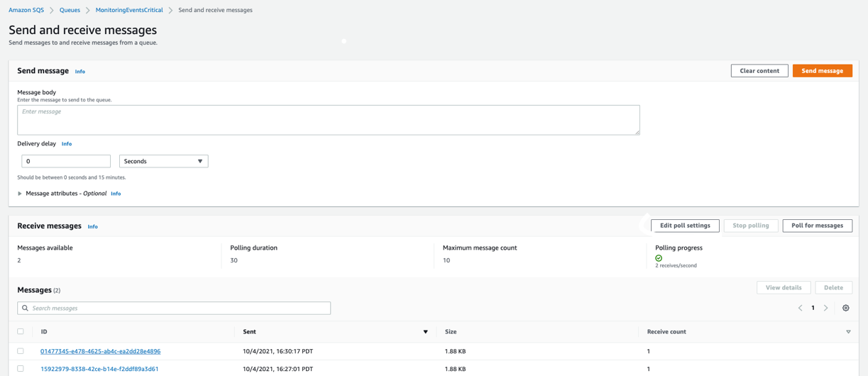Image resolution: width=868 pixels, height=376 pixels.
Task: Select sent time 10/4/2021, 16:27:01 PDT
Action: pyautogui.click(x=278, y=369)
